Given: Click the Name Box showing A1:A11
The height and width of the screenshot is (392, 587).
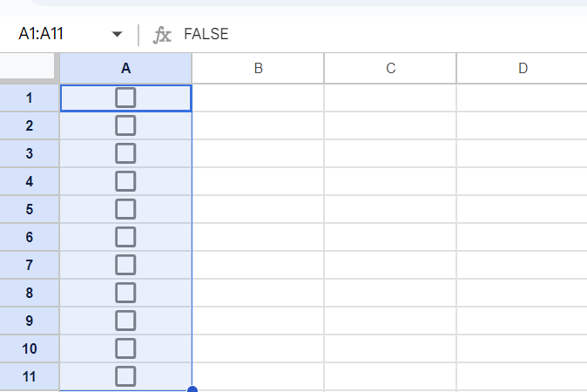Looking at the screenshot, I should (x=52, y=35).
